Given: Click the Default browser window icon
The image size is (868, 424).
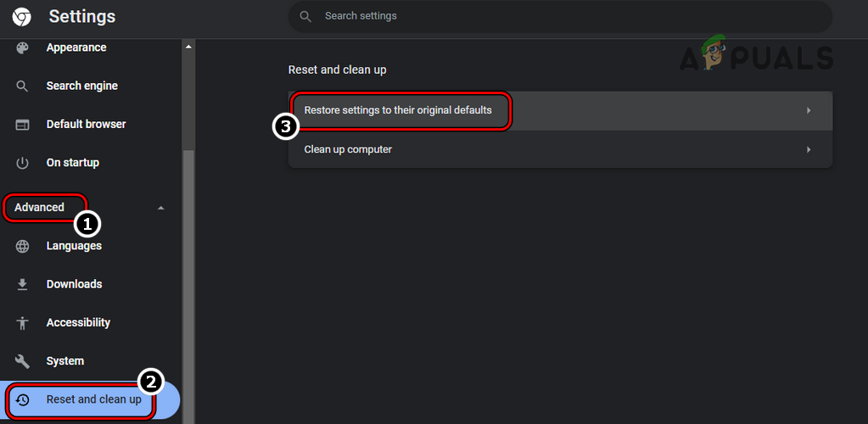Looking at the screenshot, I should 23,125.
